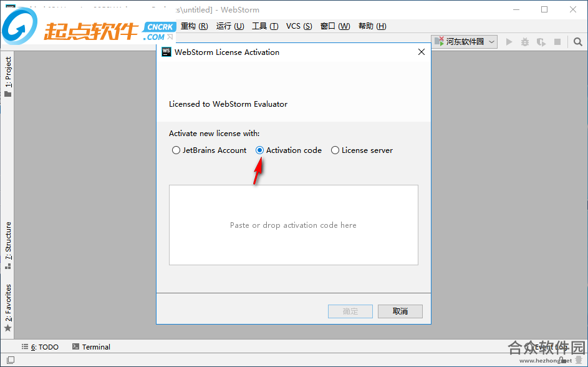Viewport: 588px width, 367px height.
Task: Select the JetBrains Account radio option
Action: [x=210, y=150]
